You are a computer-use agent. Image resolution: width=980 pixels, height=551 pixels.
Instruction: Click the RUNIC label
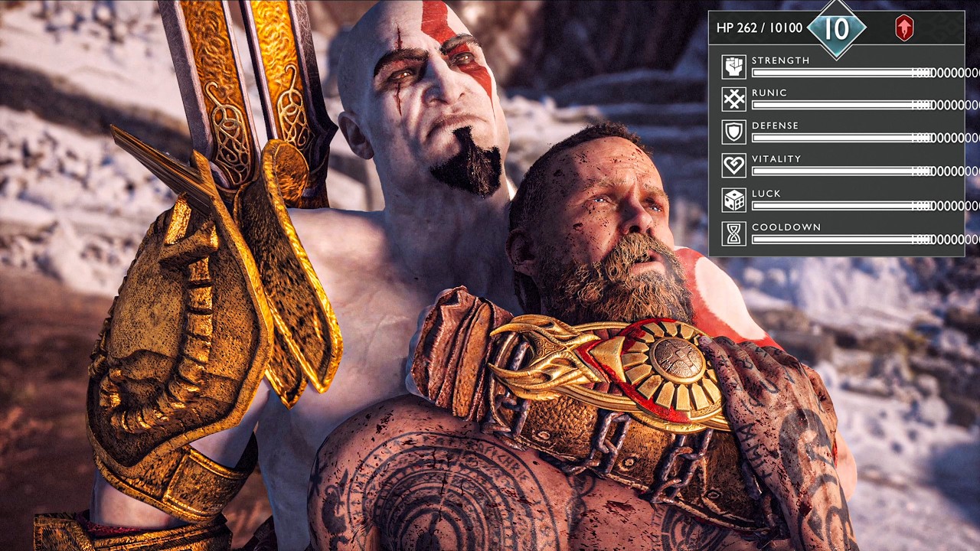(769, 93)
